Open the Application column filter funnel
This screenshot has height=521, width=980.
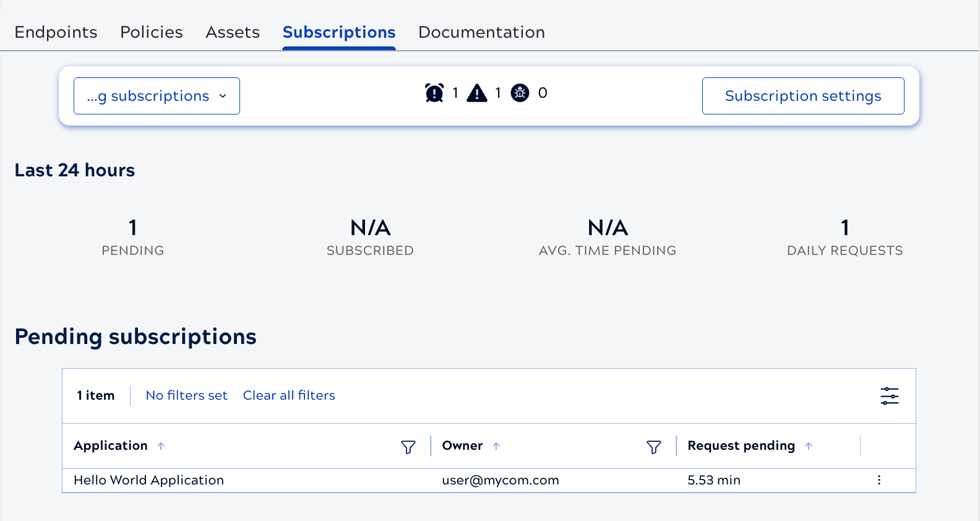point(408,447)
